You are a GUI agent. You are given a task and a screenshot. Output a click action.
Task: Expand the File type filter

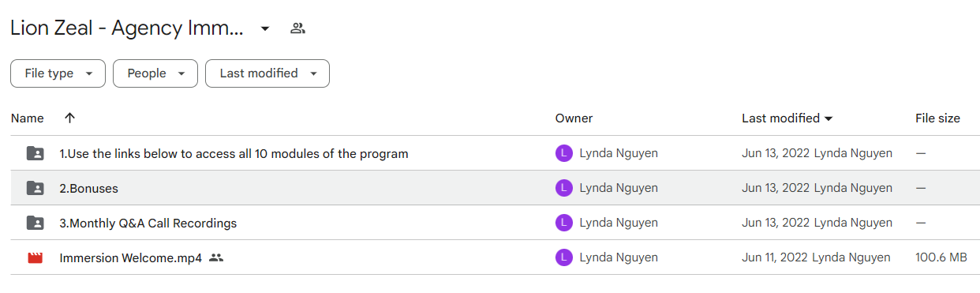58,73
